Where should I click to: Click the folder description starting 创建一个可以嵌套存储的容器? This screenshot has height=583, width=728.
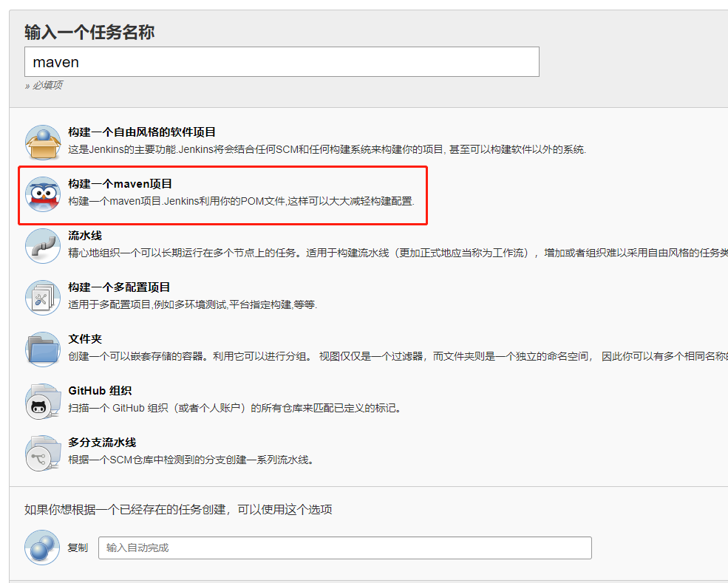coord(398,356)
